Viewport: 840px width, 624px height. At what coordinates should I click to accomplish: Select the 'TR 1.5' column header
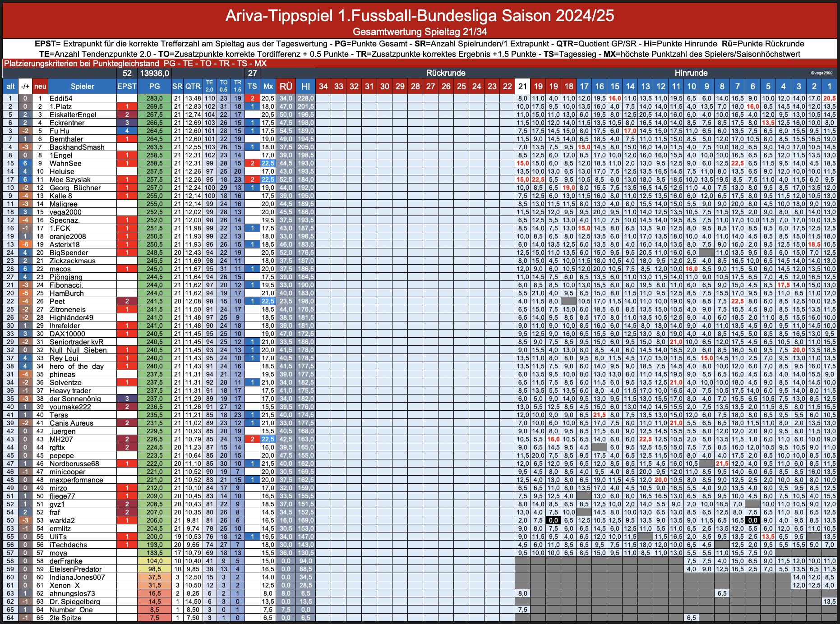coord(238,86)
